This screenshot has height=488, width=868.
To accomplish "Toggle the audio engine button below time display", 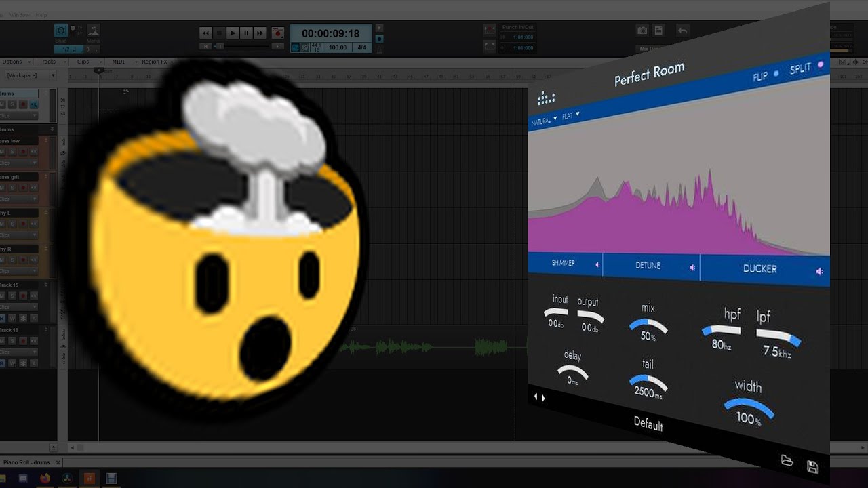I will (296, 48).
